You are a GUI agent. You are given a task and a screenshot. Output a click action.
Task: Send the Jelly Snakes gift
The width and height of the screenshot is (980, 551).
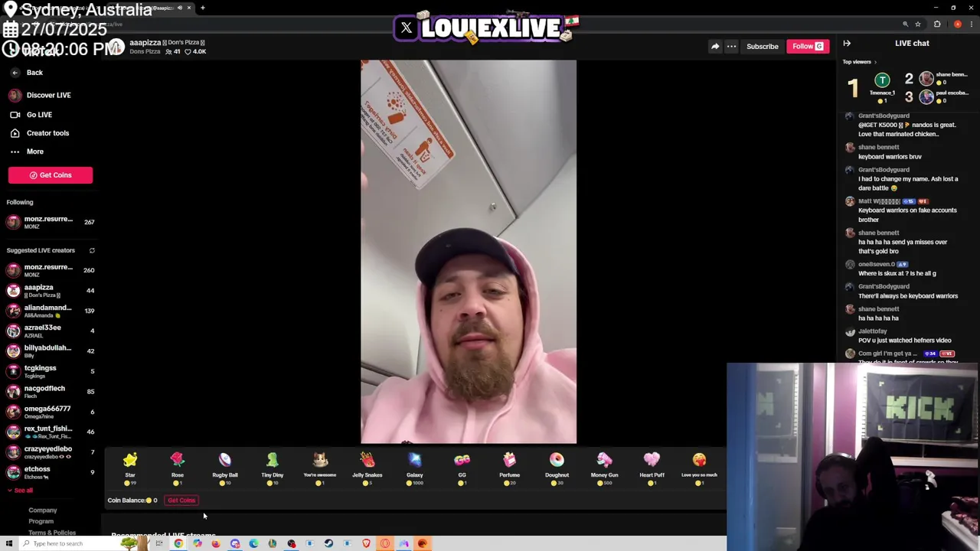367,468
